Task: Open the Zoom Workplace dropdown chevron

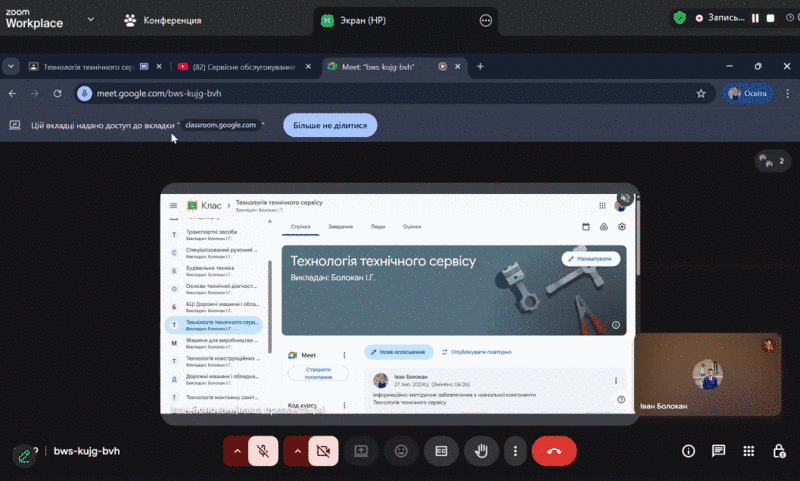Action: 91,19
